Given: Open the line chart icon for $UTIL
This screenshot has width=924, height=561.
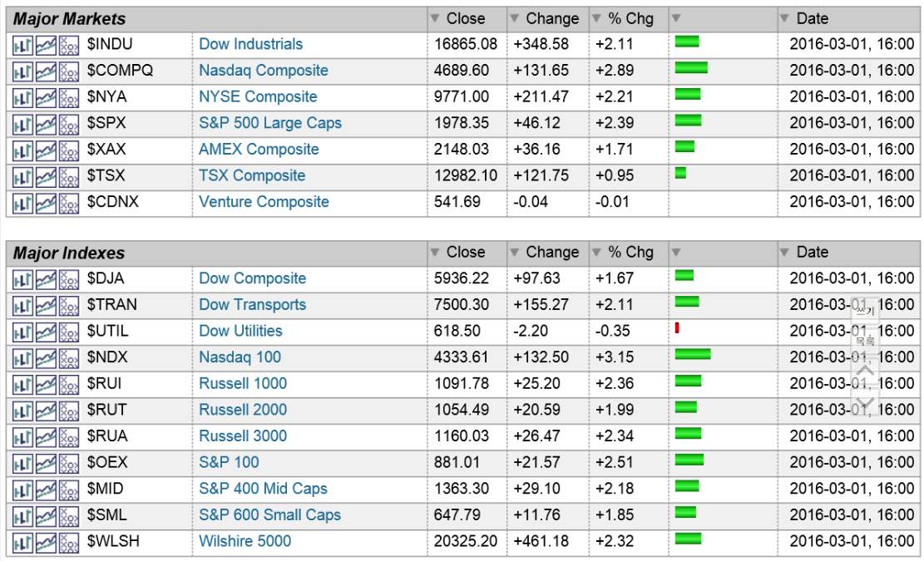Looking at the screenshot, I should click(x=46, y=332).
